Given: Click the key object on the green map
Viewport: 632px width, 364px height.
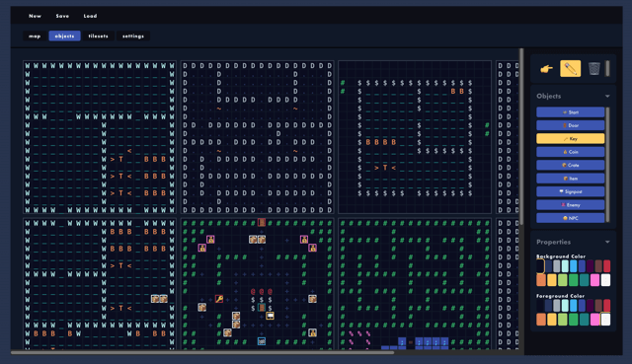Looking at the screenshot, I should click(x=219, y=299).
